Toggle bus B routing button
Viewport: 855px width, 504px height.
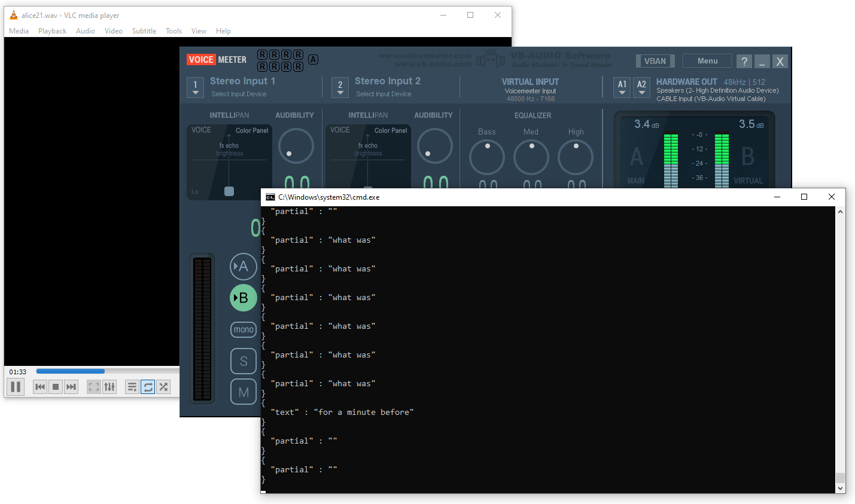(244, 298)
